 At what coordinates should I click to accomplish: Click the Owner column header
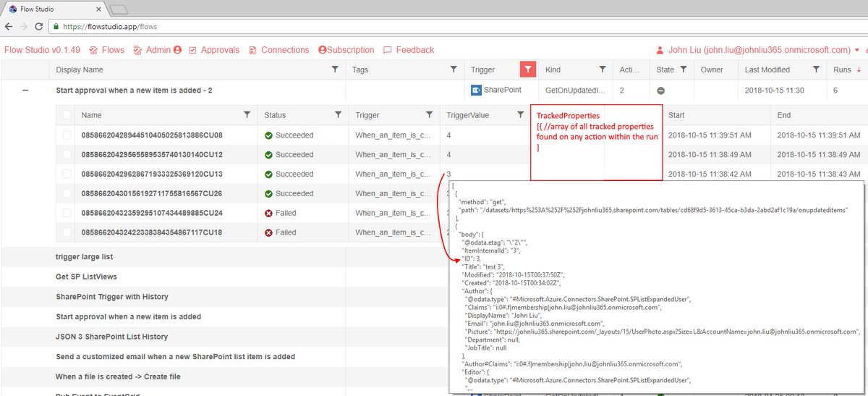tap(712, 69)
